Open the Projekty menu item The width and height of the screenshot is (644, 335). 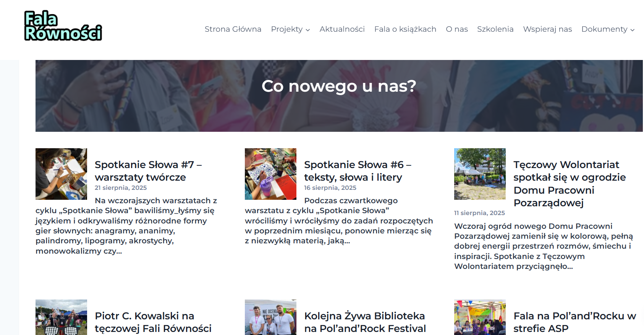point(287,29)
